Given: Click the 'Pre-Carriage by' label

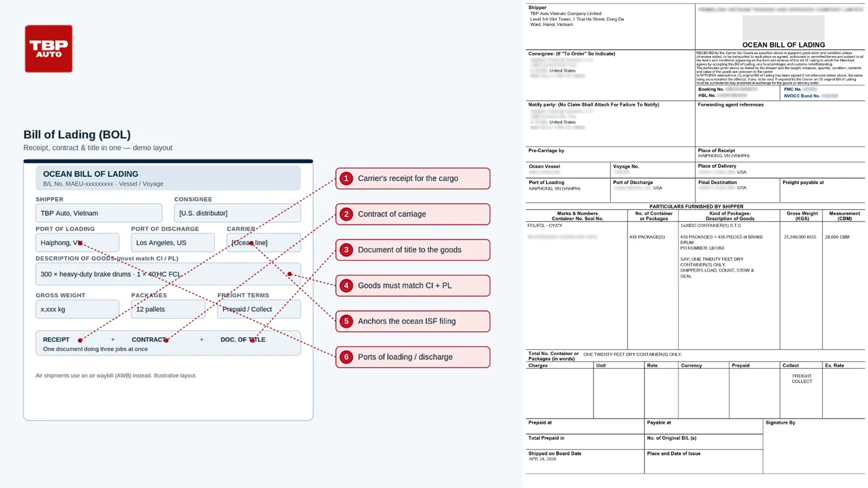Looking at the screenshot, I should point(546,151).
